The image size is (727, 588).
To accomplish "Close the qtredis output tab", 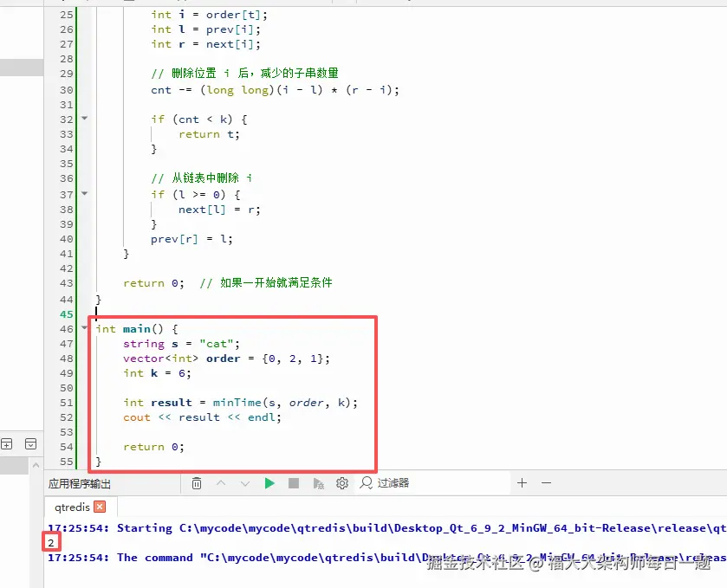I will point(100,507).
